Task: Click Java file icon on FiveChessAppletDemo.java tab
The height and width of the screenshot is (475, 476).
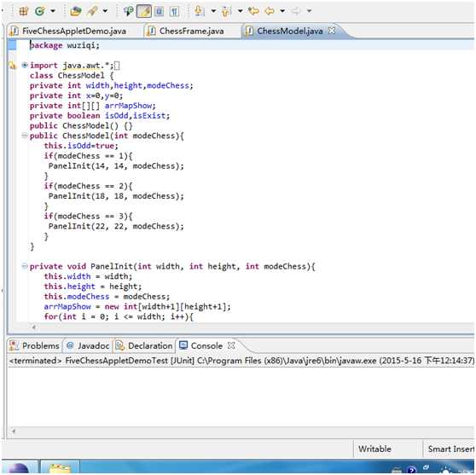Action: pos(14,31)
